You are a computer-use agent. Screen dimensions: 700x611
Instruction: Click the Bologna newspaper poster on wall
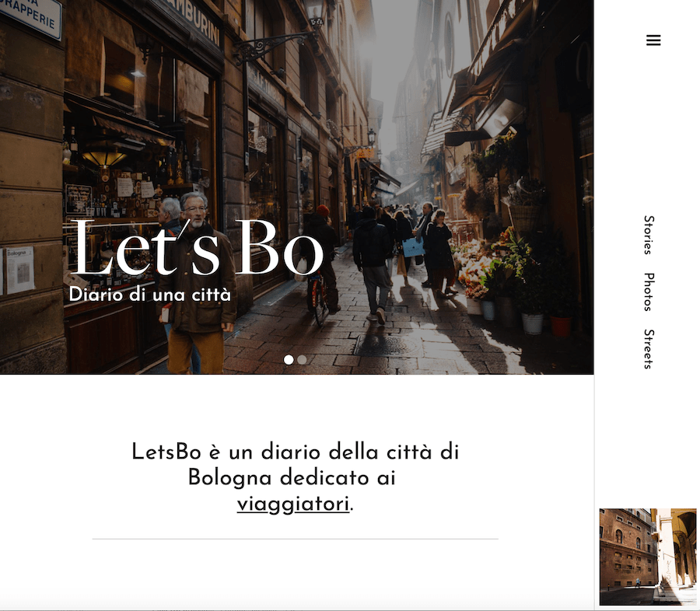[19, 270]
